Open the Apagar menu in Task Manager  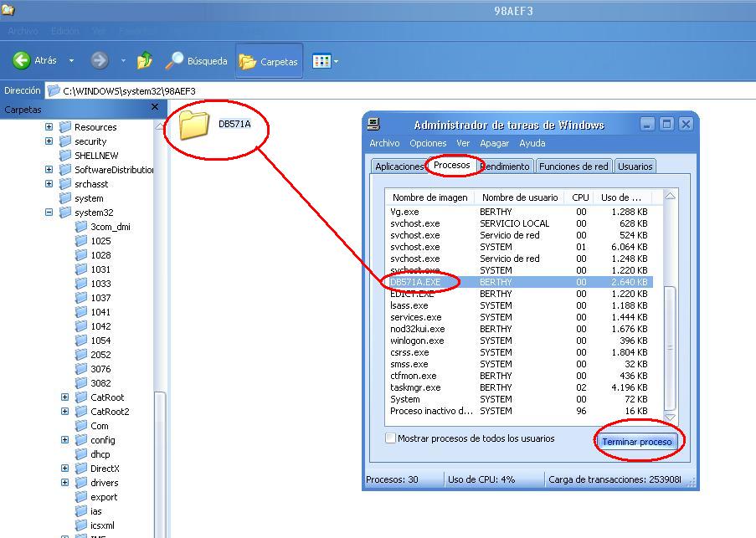coord(493,143)
